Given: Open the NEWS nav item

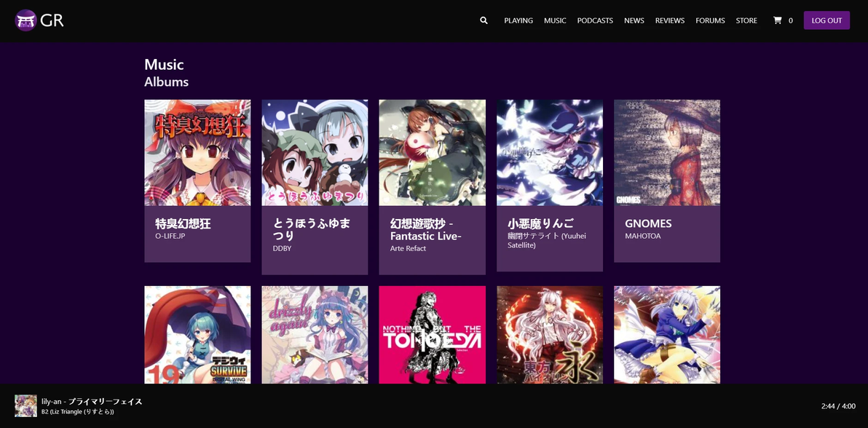Looking at the screenshot, I should coord(634,20).
